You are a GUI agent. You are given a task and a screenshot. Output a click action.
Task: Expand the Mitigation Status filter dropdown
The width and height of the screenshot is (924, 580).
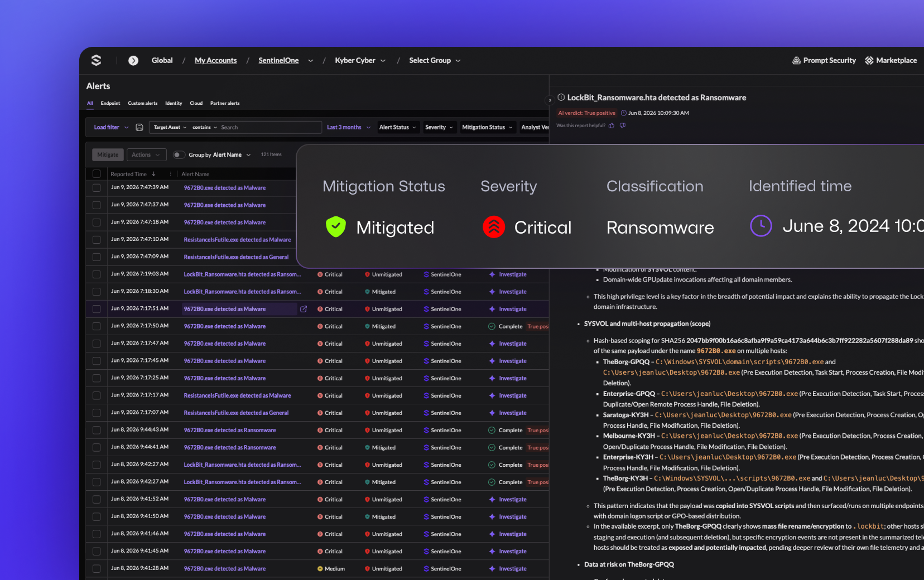pyautogui.click(x=487, y=127)
